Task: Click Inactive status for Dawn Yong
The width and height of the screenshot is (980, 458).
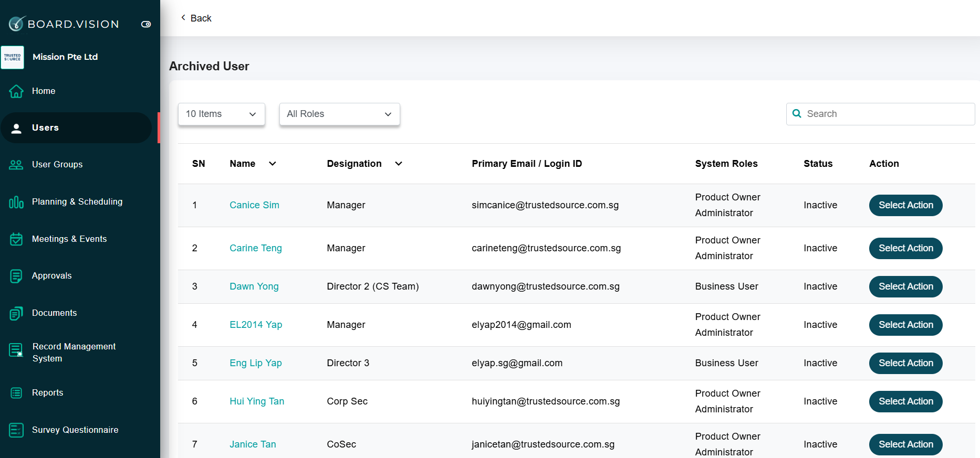Action: point(820,286)
